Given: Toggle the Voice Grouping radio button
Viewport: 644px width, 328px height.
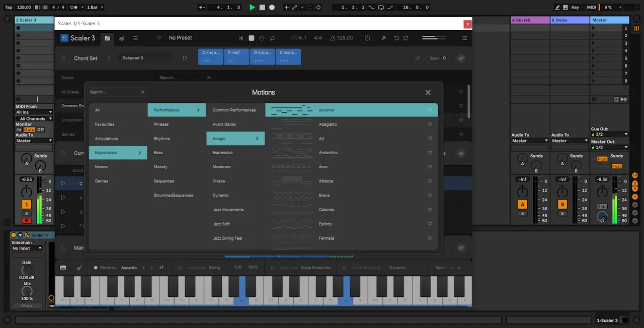Looking at the screenshot, I should pos(345,268).
